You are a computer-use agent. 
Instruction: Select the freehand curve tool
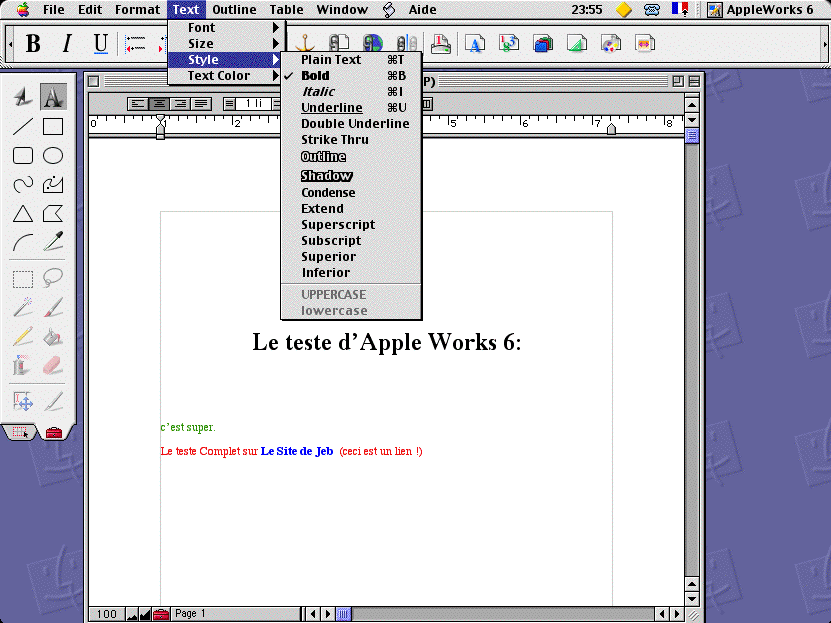click(x=23, y=185)
